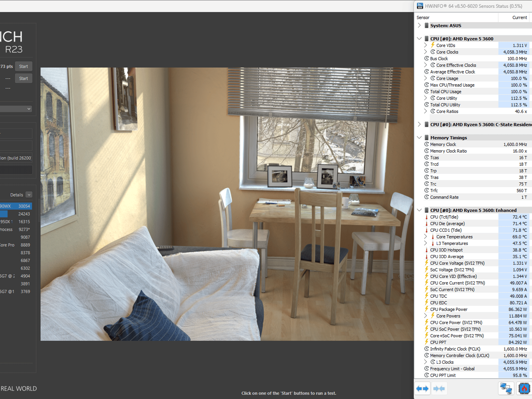The width and height of the screenshot is (532, 399).
Task: Click the Sensor column header in HWiNFO
Action: pos(423,17)
